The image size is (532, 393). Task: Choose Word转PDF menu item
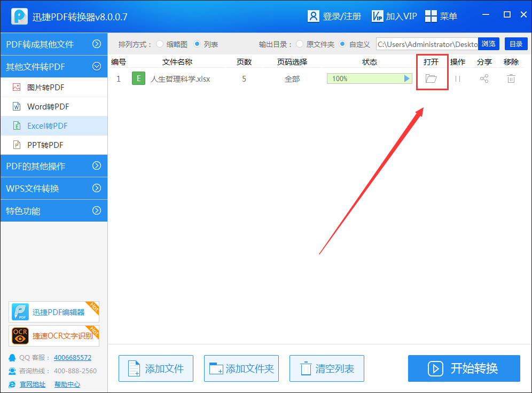pyautogui.click(x=54, y=106)
